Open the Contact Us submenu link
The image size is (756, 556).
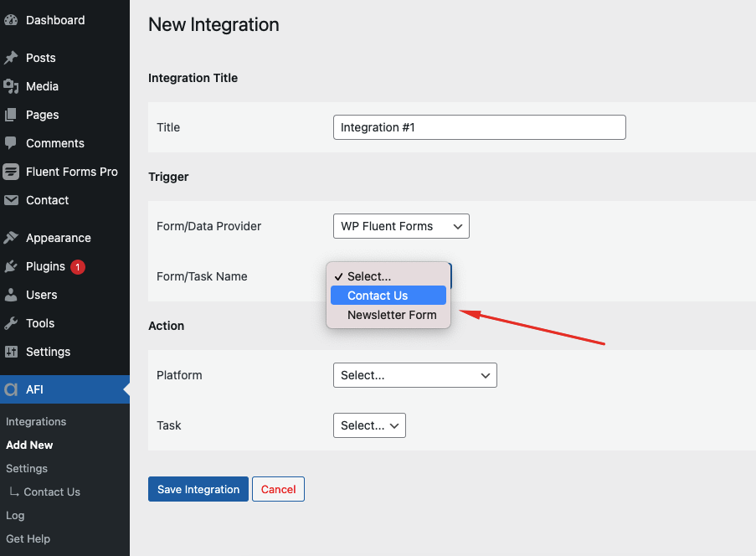click(x=52, y=492)
